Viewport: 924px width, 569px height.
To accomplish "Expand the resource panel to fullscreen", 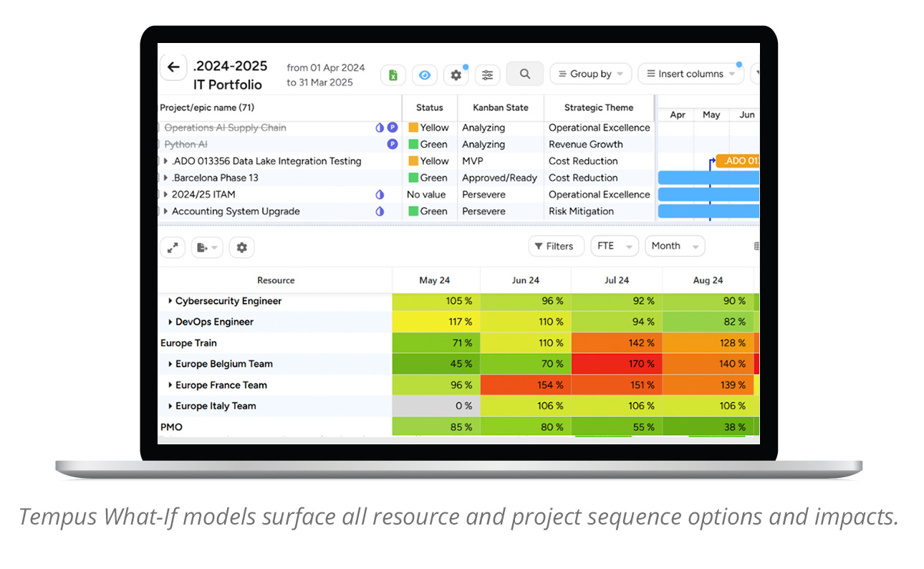I will pyautogui.click(x=172, y=246).
